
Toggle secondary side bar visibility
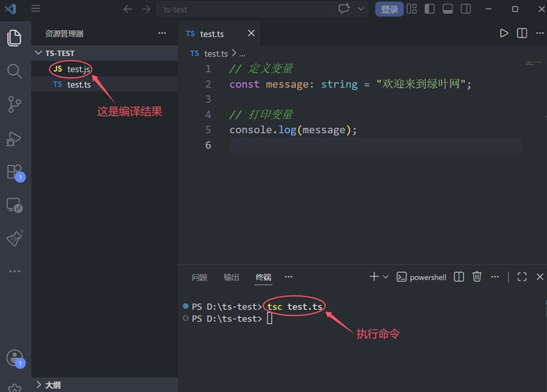pyautogui.click(x=466, y=9)
